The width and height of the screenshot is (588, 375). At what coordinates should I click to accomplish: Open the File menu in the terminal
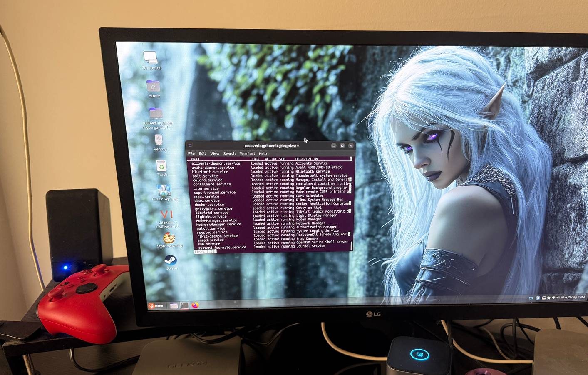pos(191,153)
